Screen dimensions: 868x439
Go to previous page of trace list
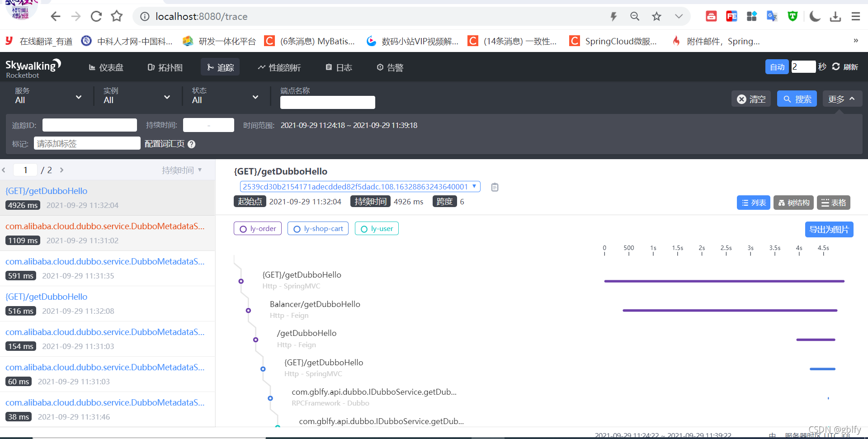(x=4, y=170)
